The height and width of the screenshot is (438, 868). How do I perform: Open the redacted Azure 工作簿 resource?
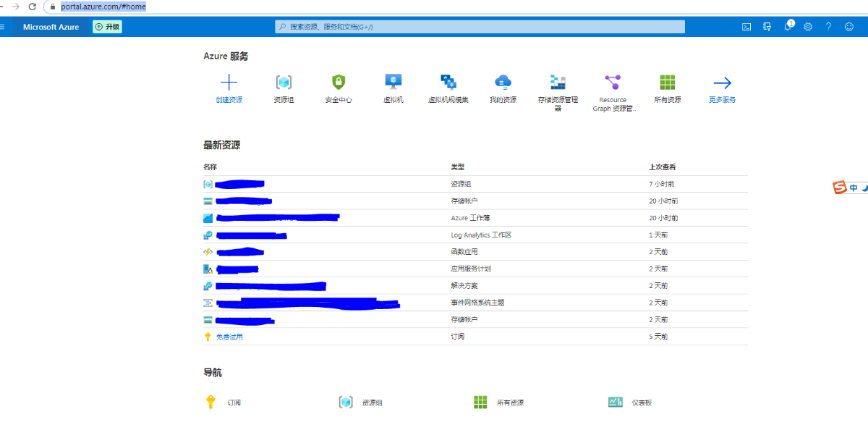tap(278, 217)
